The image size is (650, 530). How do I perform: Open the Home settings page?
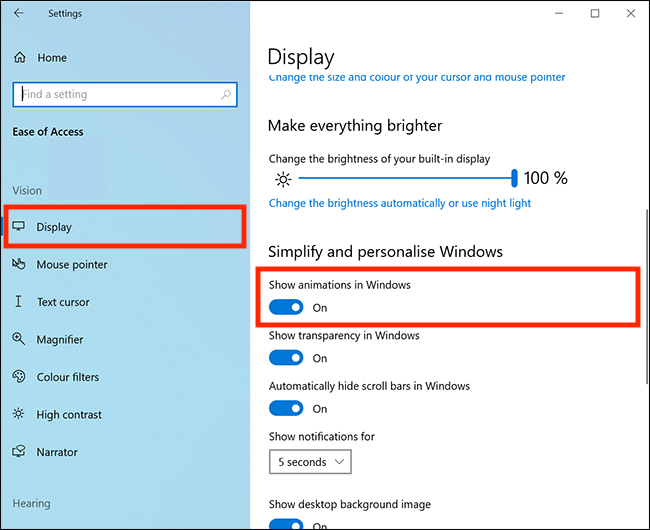[52, 58]
